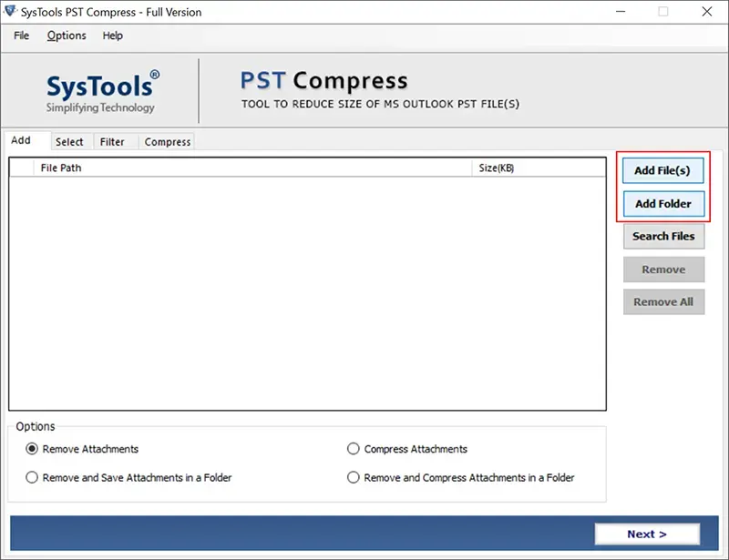Click the SysTools app icon in title bar
This screenshot has width=729, height=560.
[x=10, y=10]
